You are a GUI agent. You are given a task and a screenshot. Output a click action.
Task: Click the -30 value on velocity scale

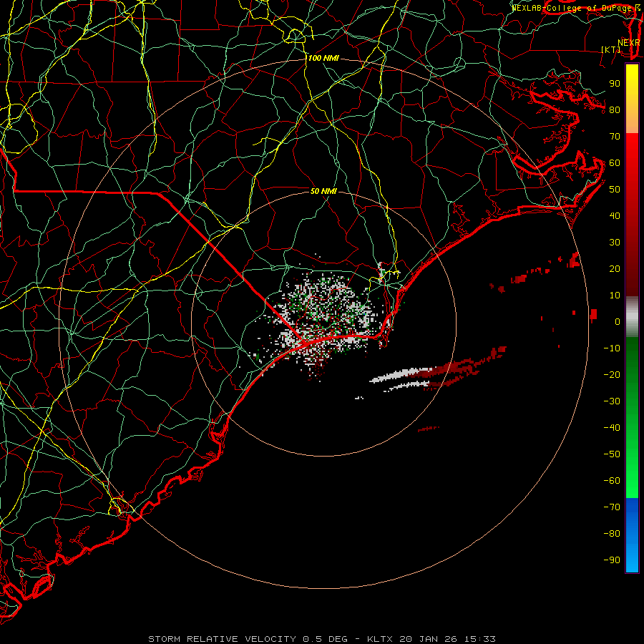point(612,401)
